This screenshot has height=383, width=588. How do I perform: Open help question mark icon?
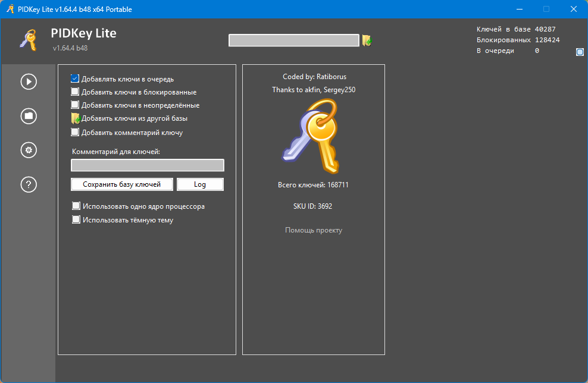click(x=29, y=184)
